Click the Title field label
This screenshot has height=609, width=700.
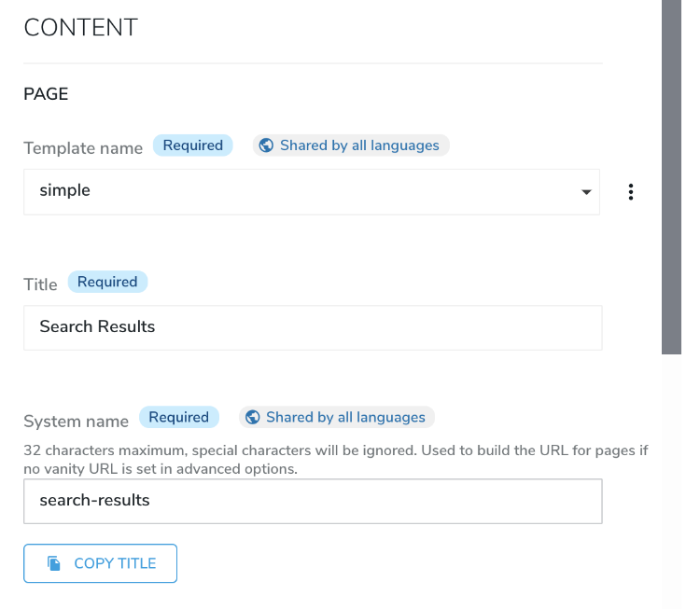click(x=40, y=284)
